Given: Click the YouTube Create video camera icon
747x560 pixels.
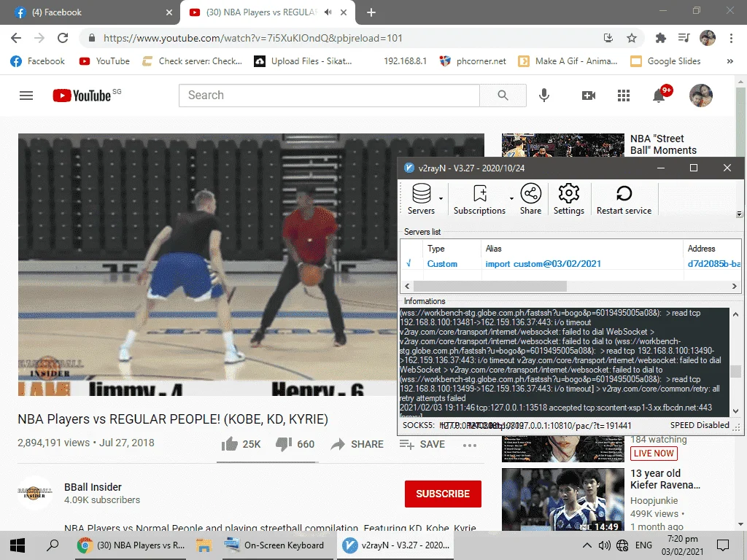Looking at the screenshot, I should [x=589, y=96].
